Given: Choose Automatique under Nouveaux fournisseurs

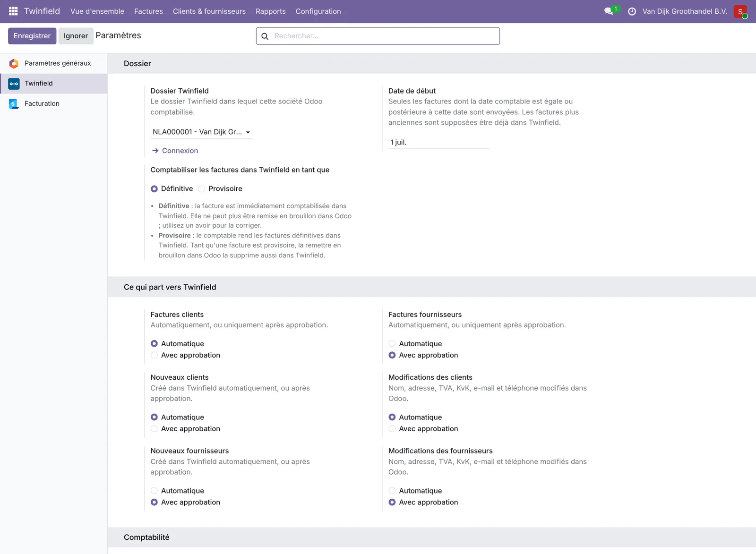Looking at the screenshot, I should [x=154, y=491].
